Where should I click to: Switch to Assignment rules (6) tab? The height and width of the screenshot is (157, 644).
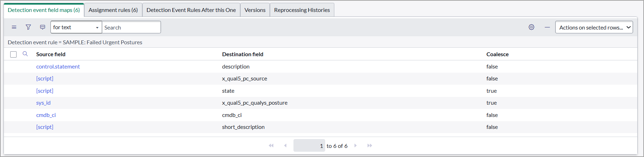point(113,10)
